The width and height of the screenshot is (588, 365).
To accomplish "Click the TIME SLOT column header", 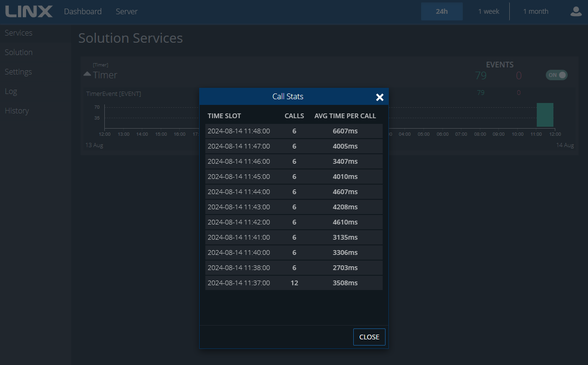I will (x=224, y=116).
